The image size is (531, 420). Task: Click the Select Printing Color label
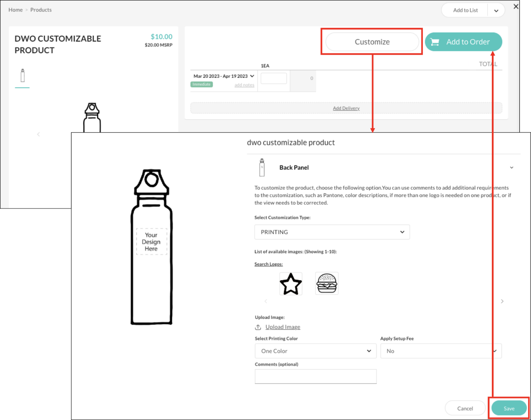pos(276,339)
